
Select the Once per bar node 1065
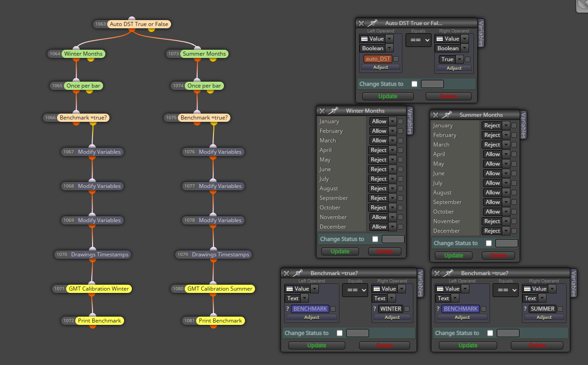tap(83, 86)
